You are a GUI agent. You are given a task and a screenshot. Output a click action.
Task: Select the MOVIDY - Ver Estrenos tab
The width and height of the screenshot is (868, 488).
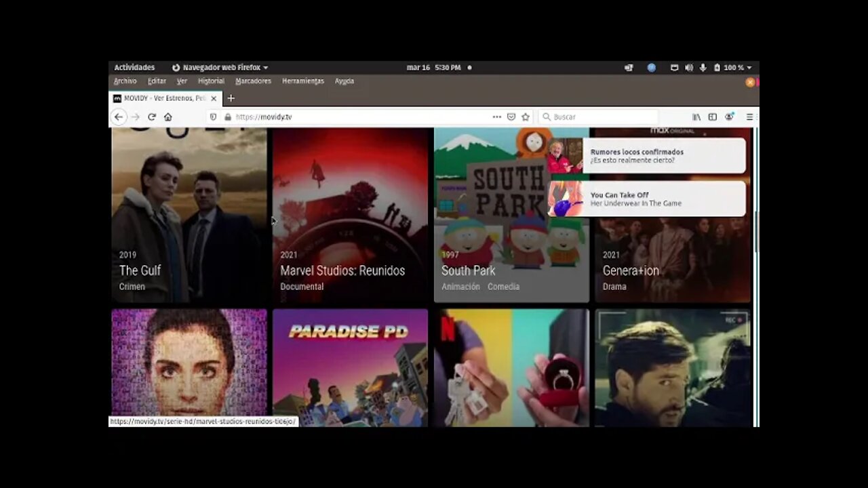(x=165, y=98)
